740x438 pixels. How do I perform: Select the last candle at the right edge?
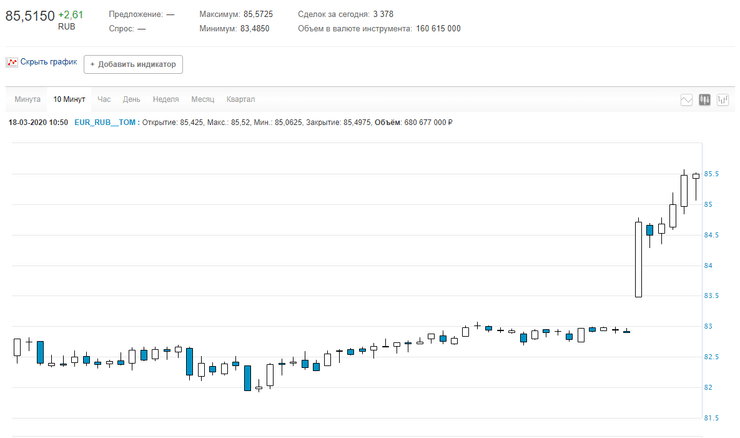pos(696,176)
